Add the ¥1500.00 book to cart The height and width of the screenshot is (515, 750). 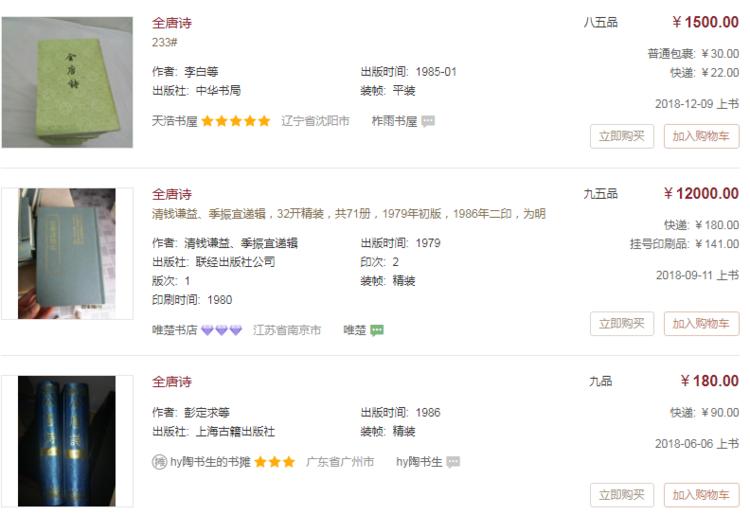pyautogui.click(x=701, y=136)
